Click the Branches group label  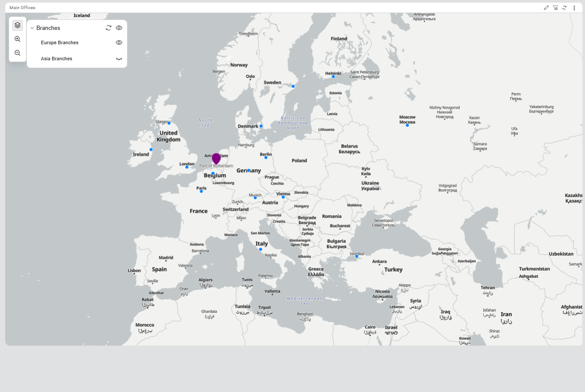tap(48, 28)
